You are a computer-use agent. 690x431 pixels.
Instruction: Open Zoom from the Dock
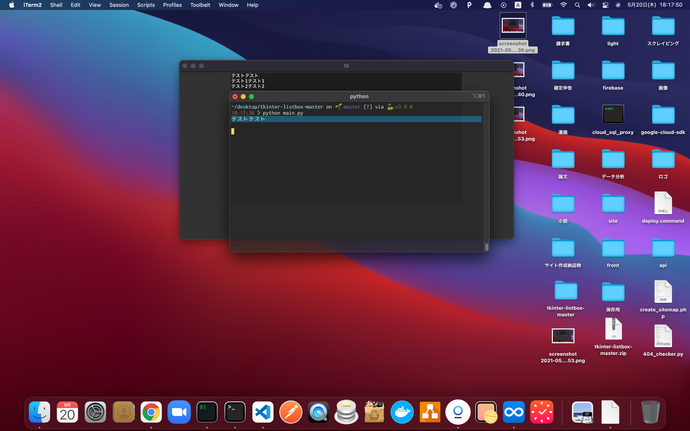pyautogui.click(x=179, y=412)
